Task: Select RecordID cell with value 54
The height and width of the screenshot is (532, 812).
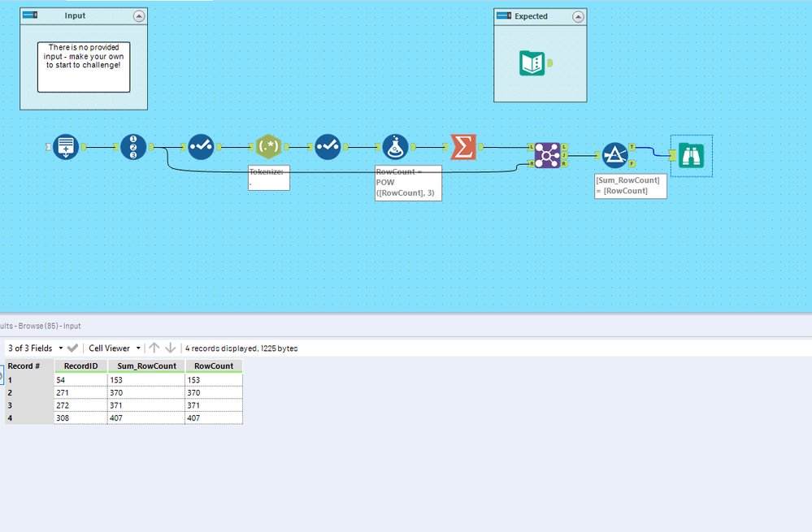Action: [80, 380]
